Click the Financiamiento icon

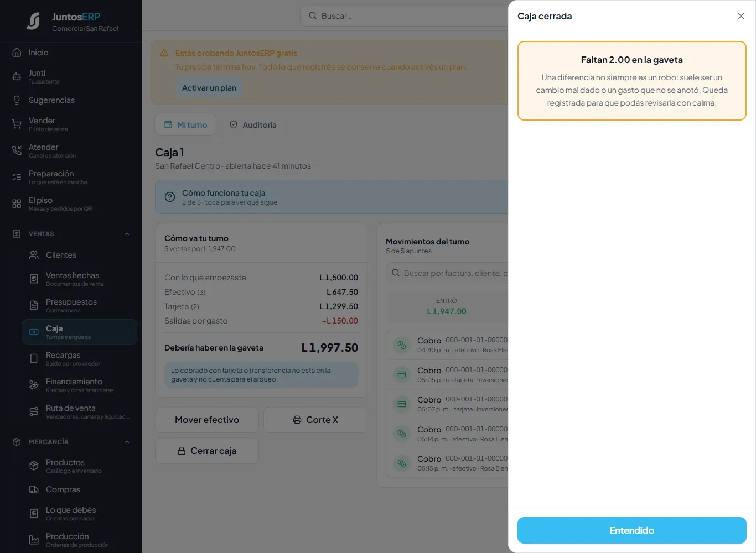click(x=34, y=385)
